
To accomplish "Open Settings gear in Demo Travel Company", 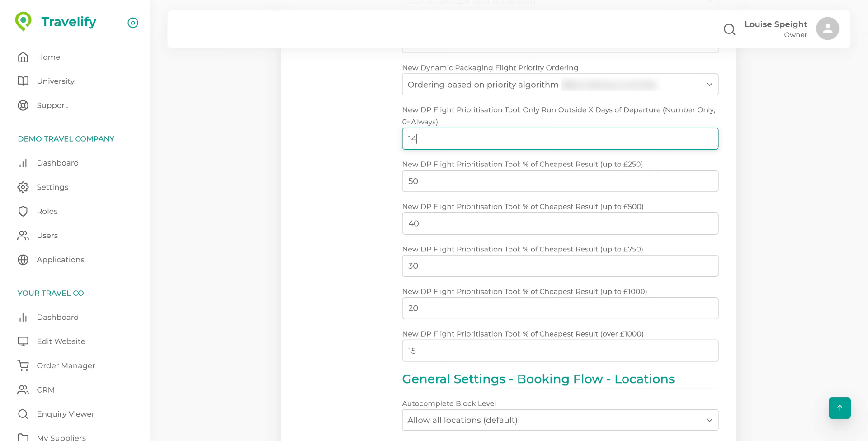I will tap(23, 187).
